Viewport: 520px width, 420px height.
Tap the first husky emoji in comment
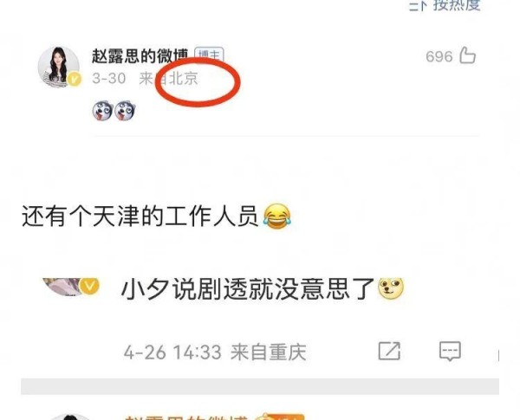pyautogui.click(x=103, y=111)
